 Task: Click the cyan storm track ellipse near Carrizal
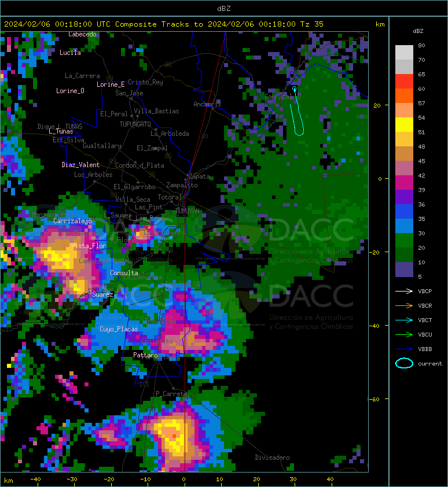tap(297, 111)
